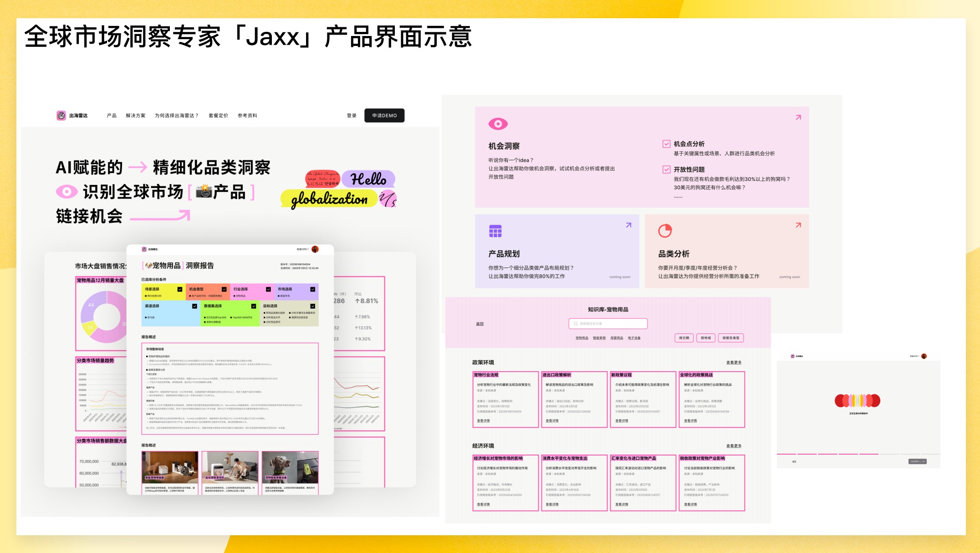Click arrow icon on 品类分析 card corner
The width and height of the screenshot is (980, 553).
(x=798, y=225)
